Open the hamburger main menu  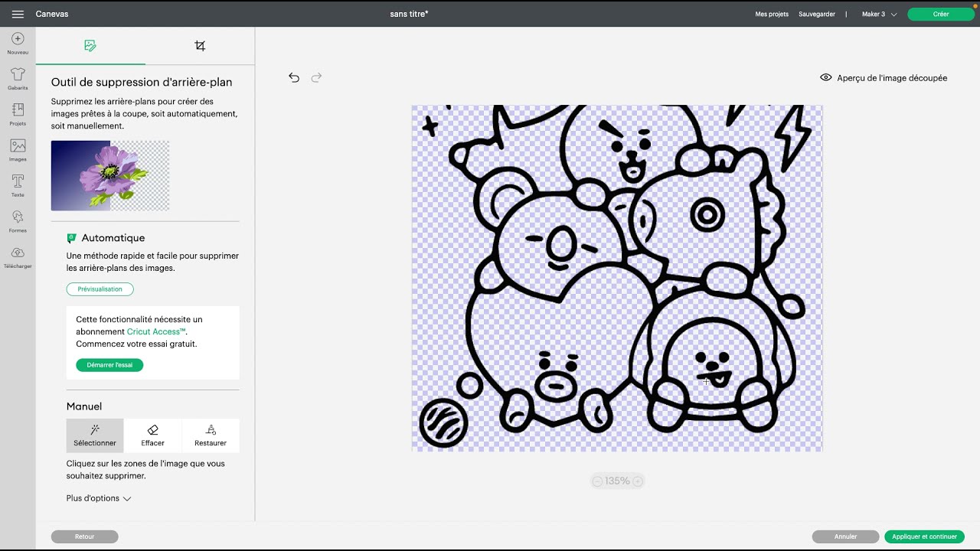point(18,14)
